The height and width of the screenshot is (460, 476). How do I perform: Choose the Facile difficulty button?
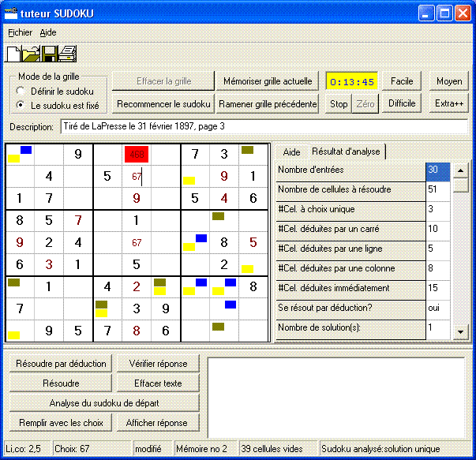pyautogui.click(x=402, y=81)
